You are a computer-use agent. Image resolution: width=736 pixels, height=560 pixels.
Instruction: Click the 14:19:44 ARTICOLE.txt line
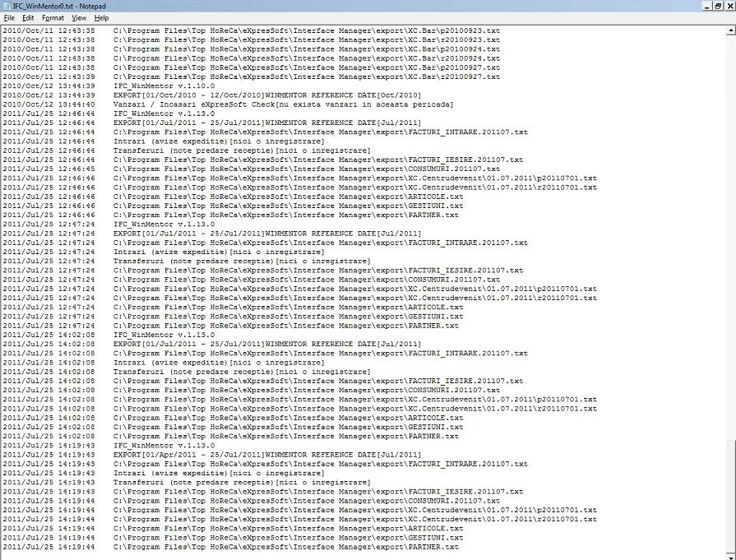pos(234,529)
